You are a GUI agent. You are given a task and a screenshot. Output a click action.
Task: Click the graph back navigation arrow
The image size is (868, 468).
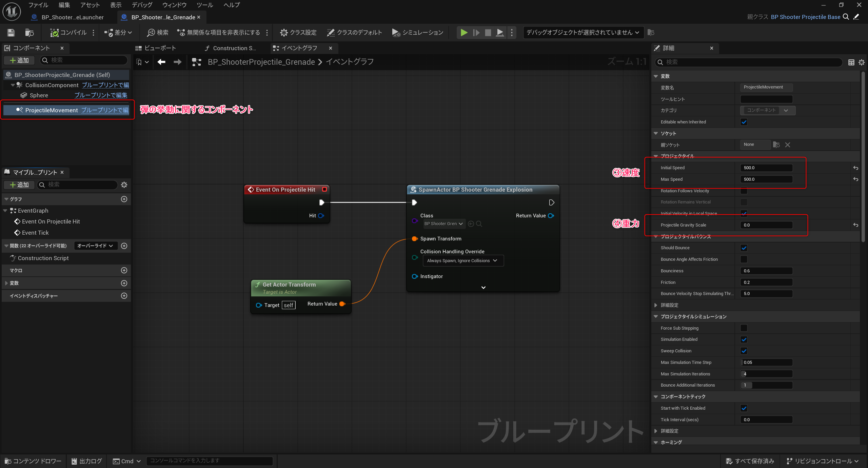[x=161, y=62]
